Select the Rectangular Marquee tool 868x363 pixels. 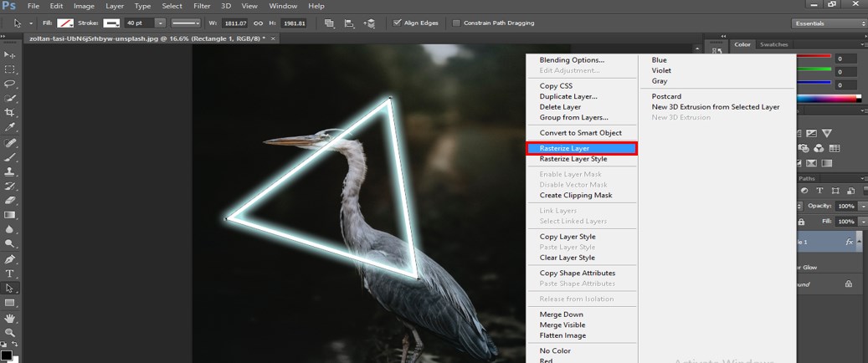9,69
